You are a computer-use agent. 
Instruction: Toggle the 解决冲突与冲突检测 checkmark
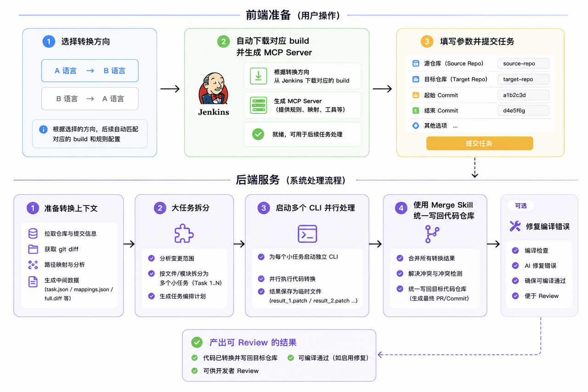pos(399,273)
